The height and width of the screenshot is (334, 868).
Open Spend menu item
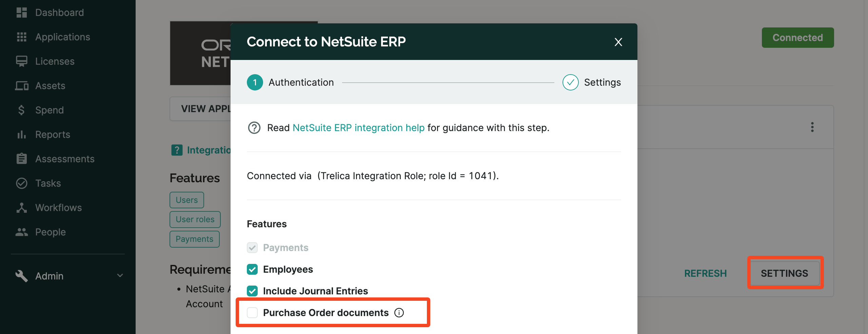tap(50, 110)
